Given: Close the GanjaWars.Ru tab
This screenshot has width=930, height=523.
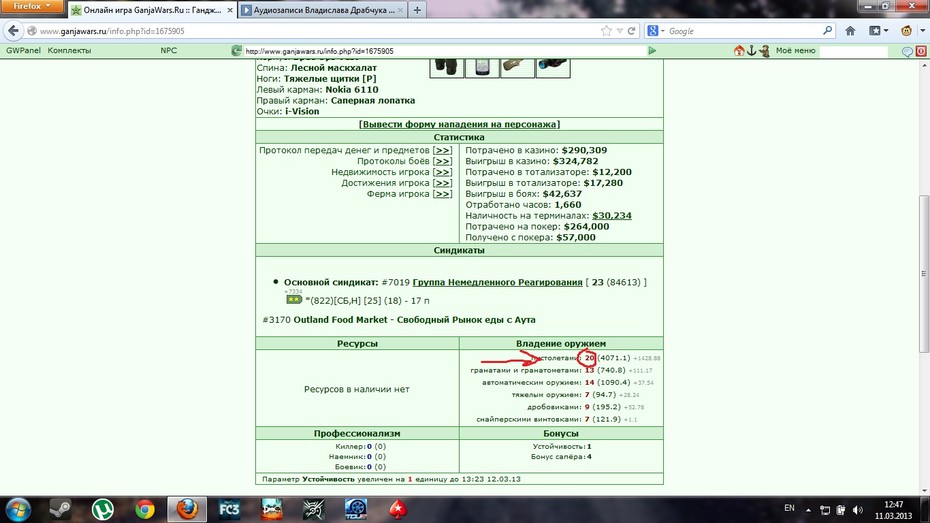Looking at the screenshot, I should pos(230,10).
